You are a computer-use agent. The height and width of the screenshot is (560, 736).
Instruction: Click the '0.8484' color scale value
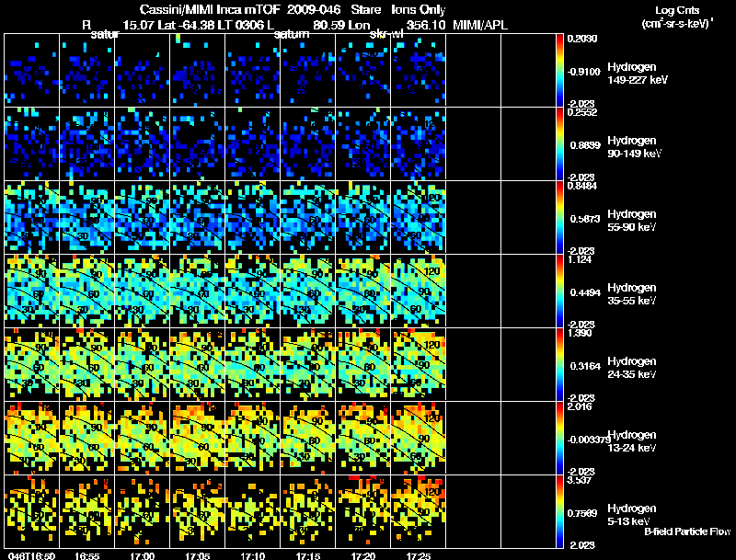coord(581,186)
